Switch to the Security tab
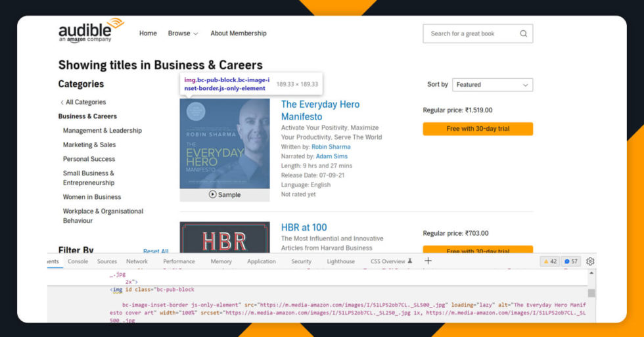Viewport: 644px width, 337px height. coord(301,261)
